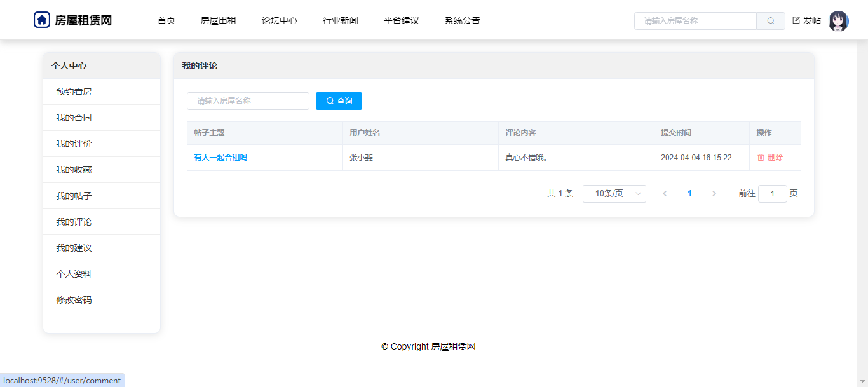Go to 行业新闻 page
Viewport: 868px width, 387px height.
coord(340,21)
